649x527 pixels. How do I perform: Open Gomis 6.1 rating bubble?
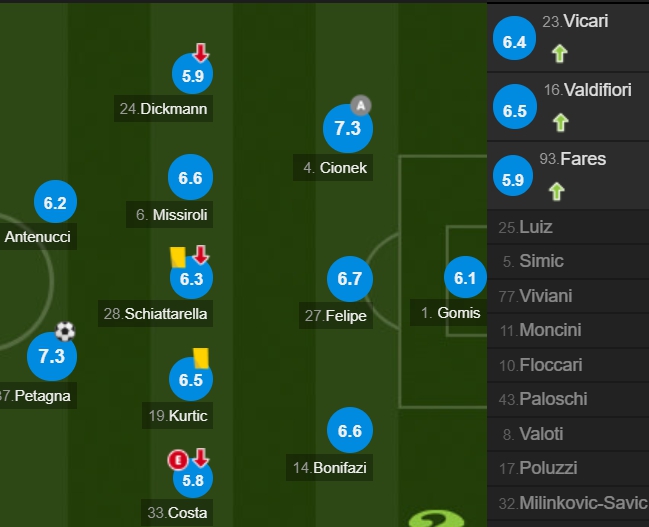pyautogui.click(x=465, y=277)
